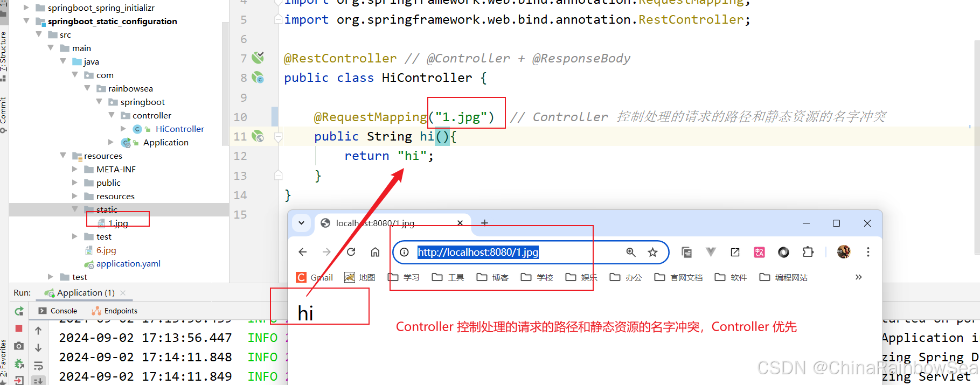Viewport: 980px width, 385px height.
Task: Click the zoom magnifier in address bar
Action: click(631, 252)
